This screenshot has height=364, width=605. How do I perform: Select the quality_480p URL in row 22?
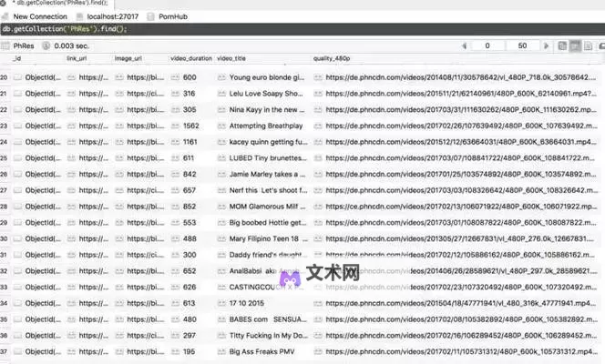coord(461,110)
